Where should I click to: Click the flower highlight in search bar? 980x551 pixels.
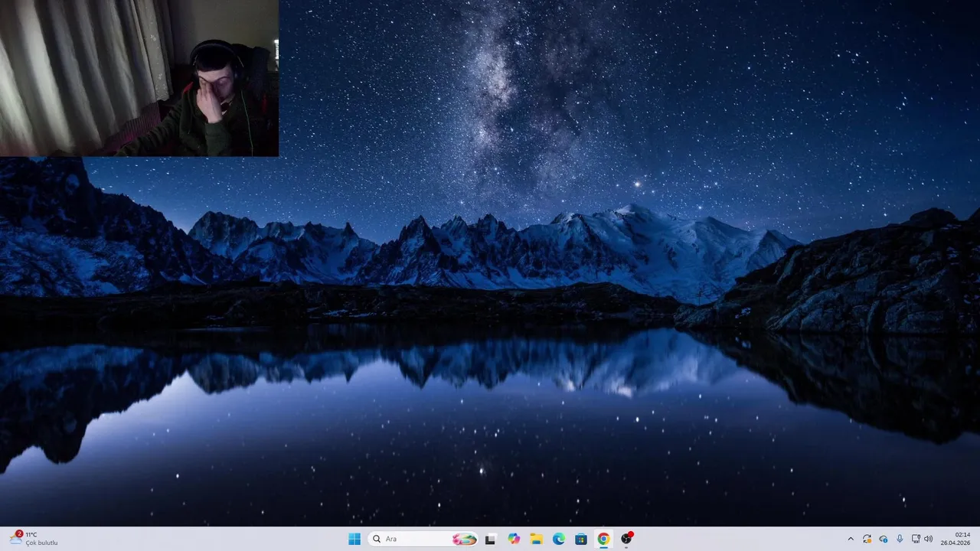pos(464,539)
